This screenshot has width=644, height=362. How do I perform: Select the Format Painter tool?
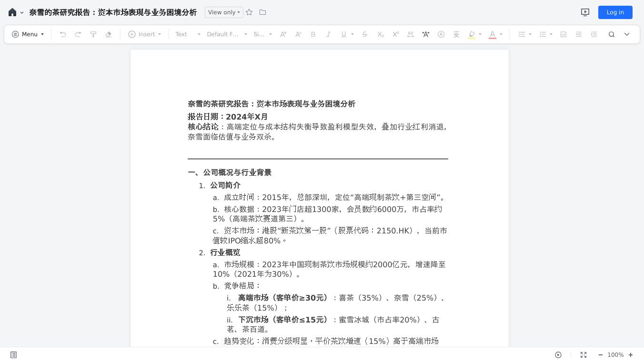pyautogui.click(x=93, y=34)
